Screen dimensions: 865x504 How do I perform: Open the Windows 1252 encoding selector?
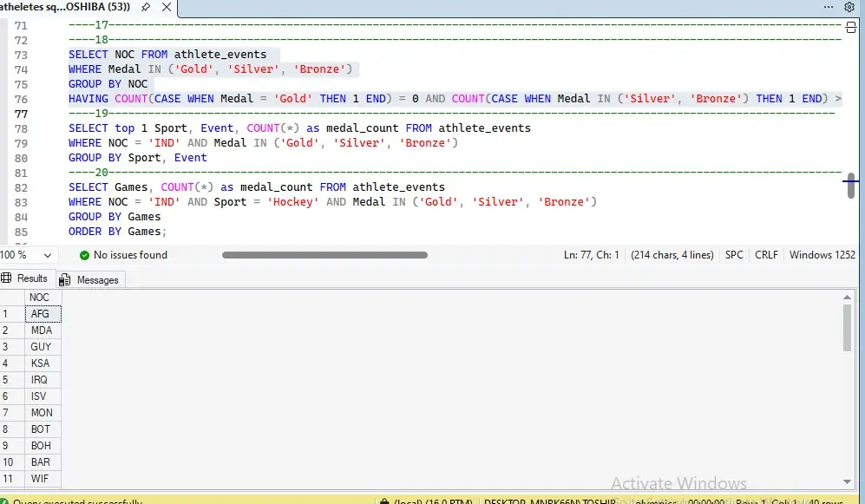point(821,254)
